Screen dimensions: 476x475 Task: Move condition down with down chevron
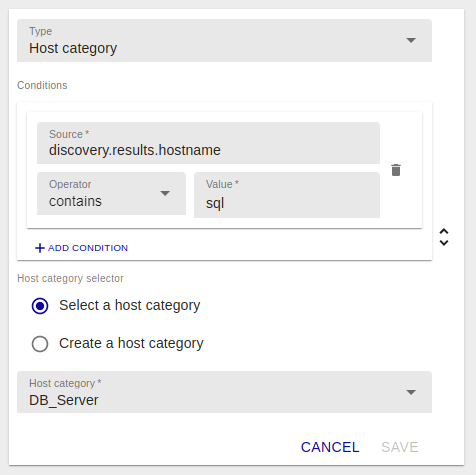(x=444, y=243)
